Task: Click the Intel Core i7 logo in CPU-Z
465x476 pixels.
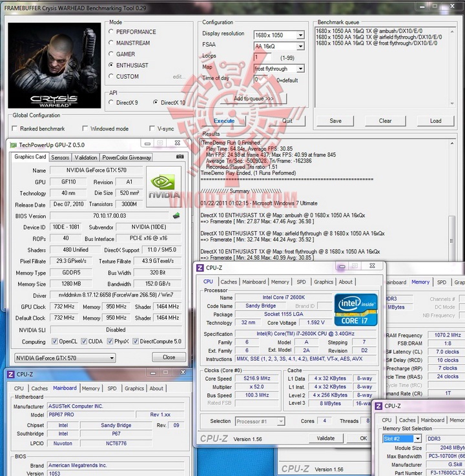Action: point(356,309)
